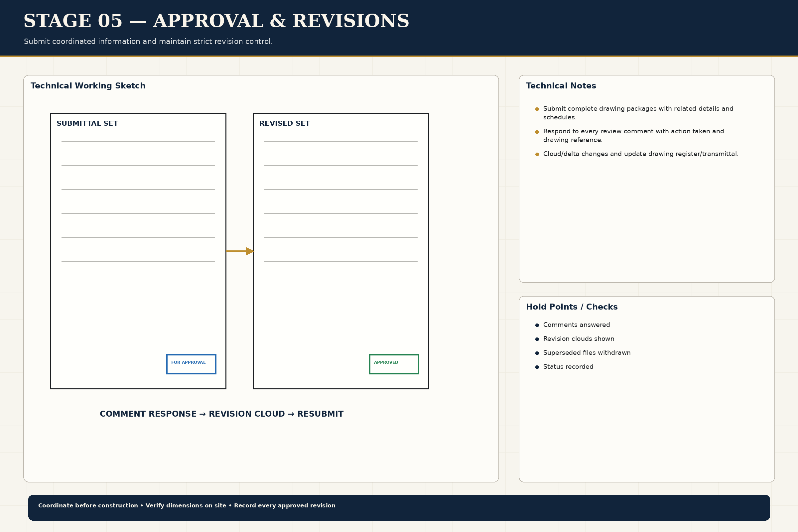798x532 pixels.
Task: Click the gold bullet beside 'Cloud/delta changes'
Action: coord(537,154)
